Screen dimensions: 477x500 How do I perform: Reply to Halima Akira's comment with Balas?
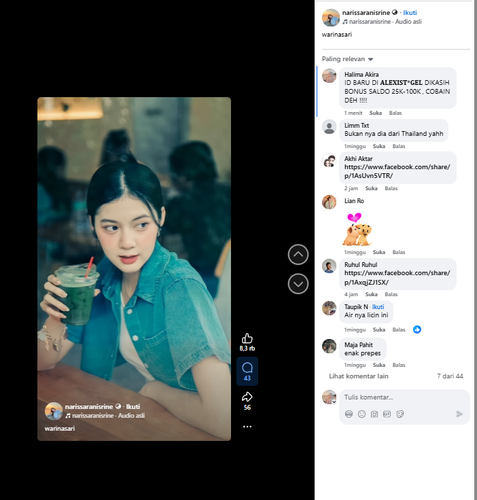pos(395,113)
